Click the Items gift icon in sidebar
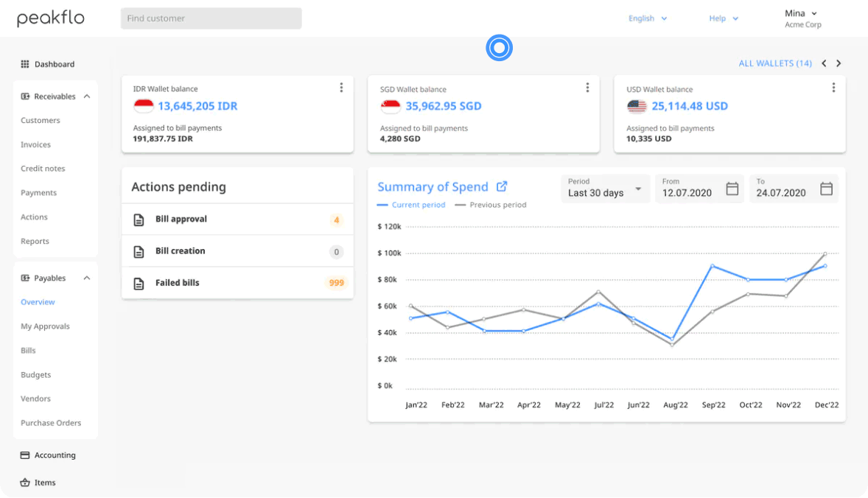 (24, 483)
